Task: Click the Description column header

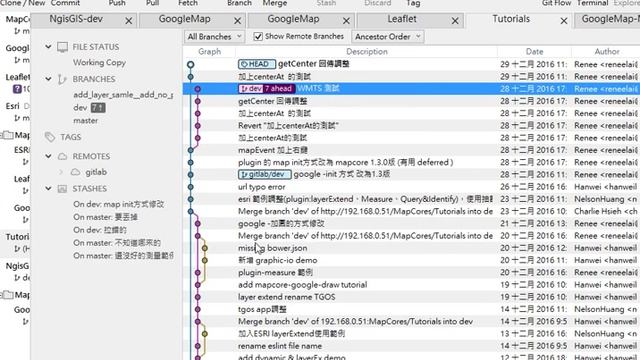Action: point(367,51)
